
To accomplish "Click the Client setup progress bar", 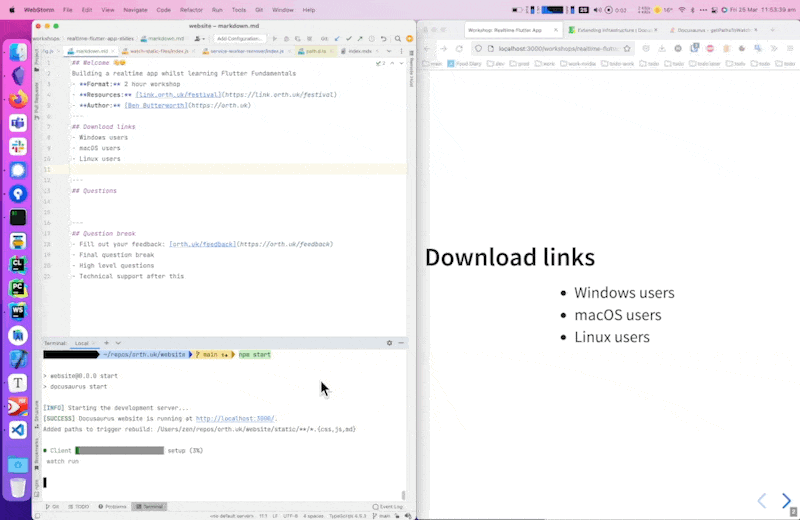I will tap(120, 450).
